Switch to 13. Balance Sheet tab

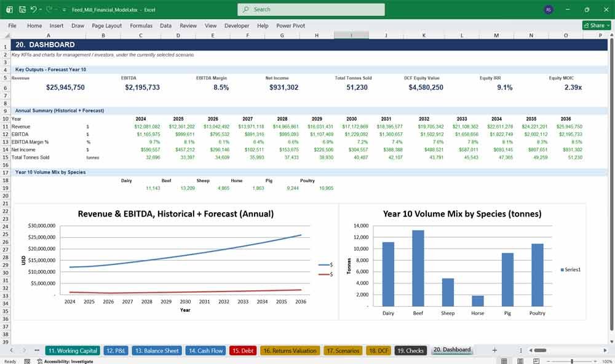[157, 350]
